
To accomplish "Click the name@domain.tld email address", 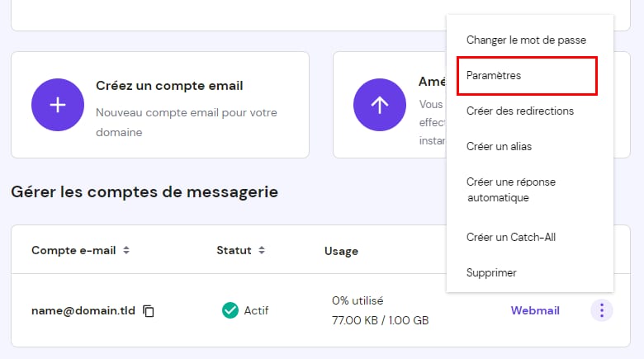I will click(x=83, y=311).
